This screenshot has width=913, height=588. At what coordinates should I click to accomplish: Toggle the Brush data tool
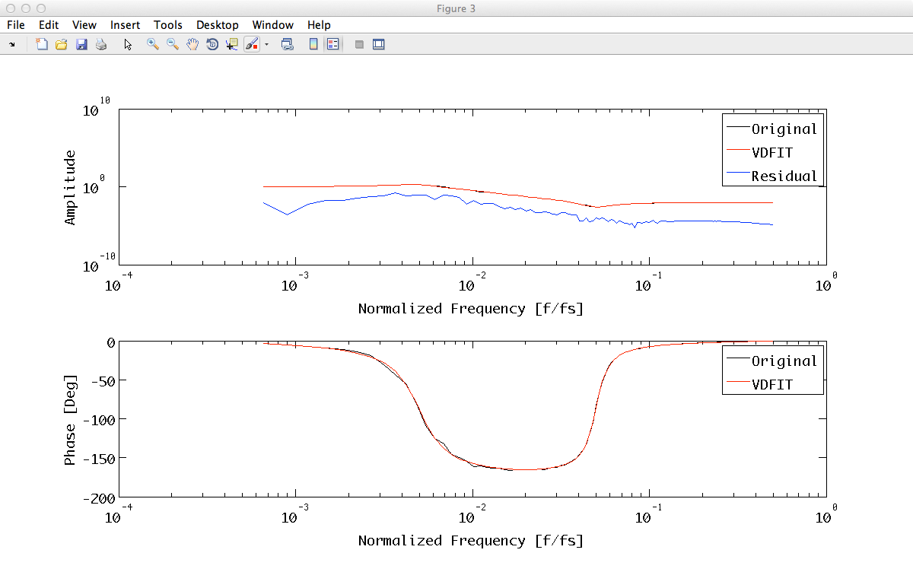252,45
